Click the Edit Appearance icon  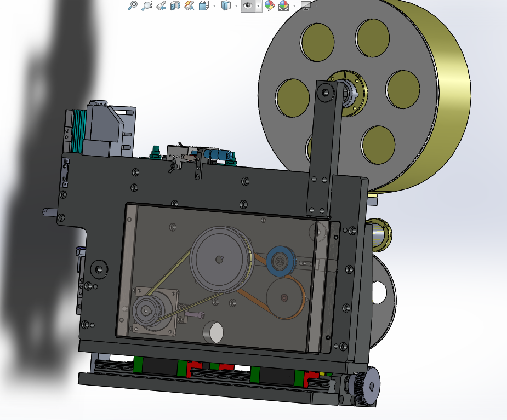click(x=269, y=5)
